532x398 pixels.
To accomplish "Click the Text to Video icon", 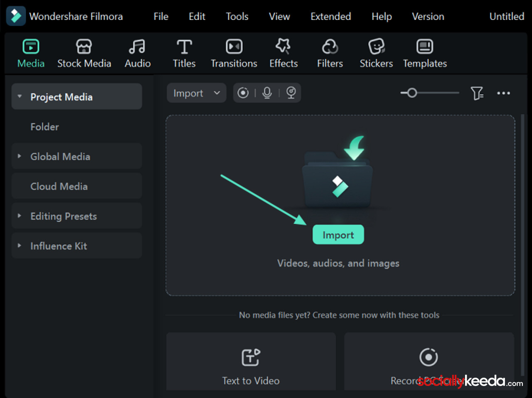I will pos(251,357).
